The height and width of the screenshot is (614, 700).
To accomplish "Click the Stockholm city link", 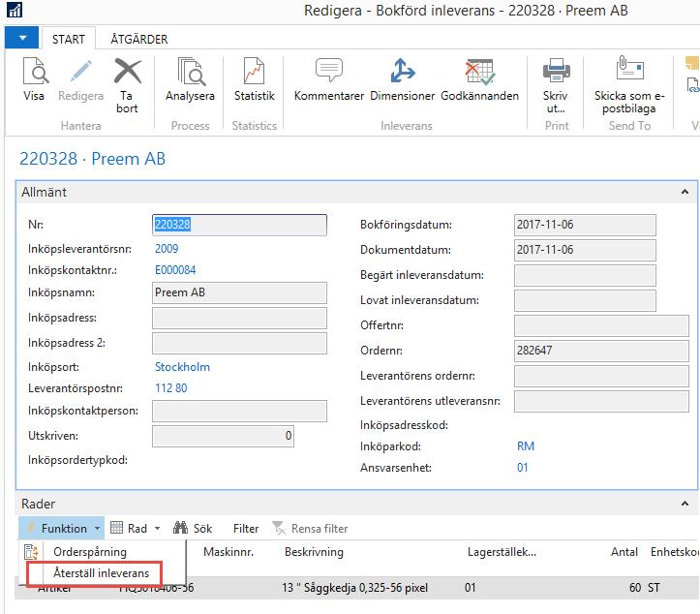I will pyautogui.click(x=182, y=367).
